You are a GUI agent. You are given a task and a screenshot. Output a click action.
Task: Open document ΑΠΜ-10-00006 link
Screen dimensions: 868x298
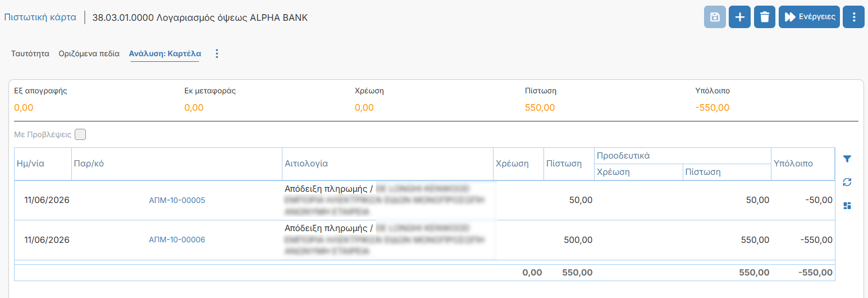point(177,240)
